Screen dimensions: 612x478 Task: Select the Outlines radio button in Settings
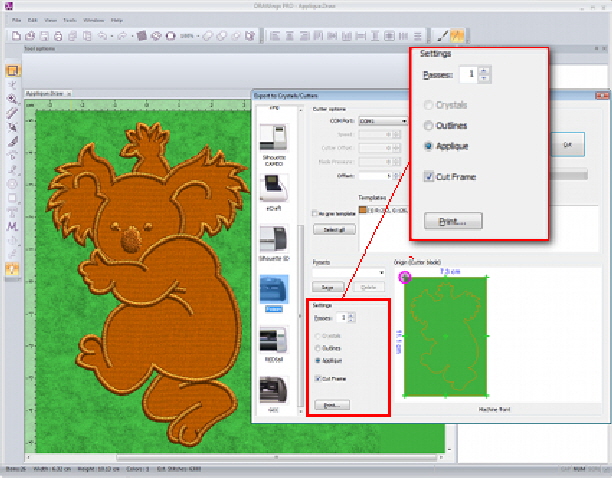(317, 348)
